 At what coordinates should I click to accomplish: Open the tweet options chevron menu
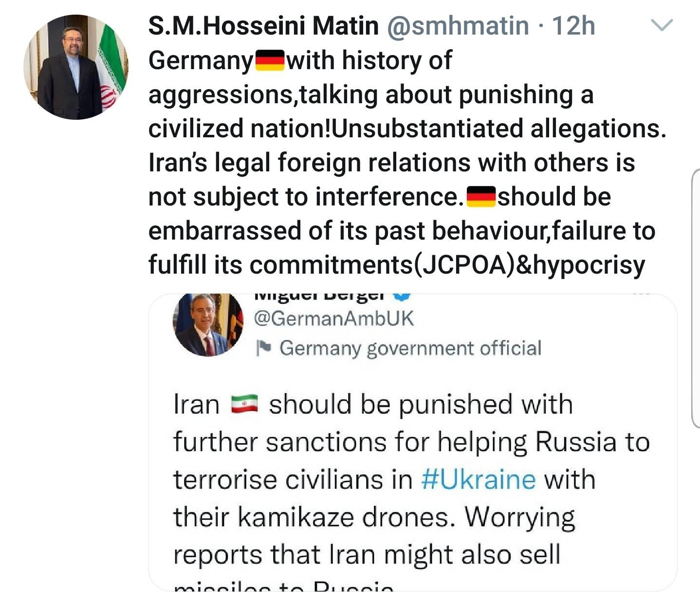(x=662, y=25)
